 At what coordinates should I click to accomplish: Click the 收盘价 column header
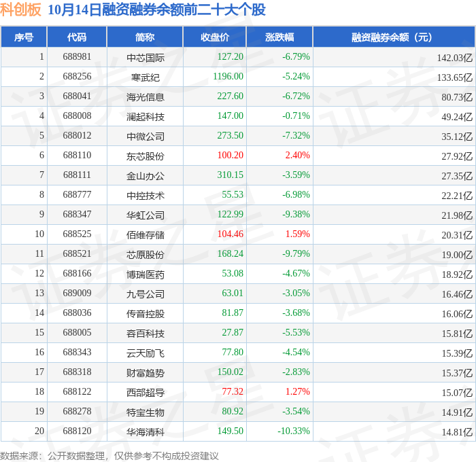pos(215,37)
